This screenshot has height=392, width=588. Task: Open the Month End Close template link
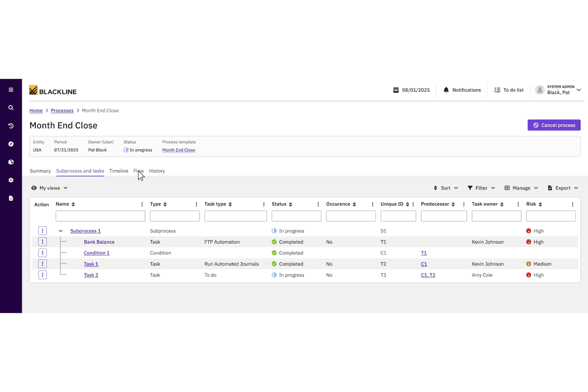[x=179, y=150]
